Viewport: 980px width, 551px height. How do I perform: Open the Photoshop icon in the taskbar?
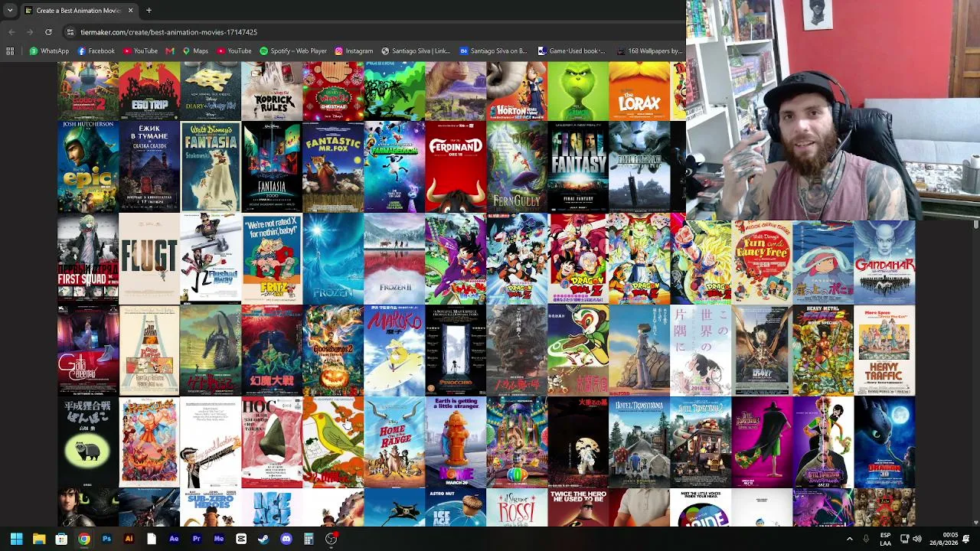(106, 539)
